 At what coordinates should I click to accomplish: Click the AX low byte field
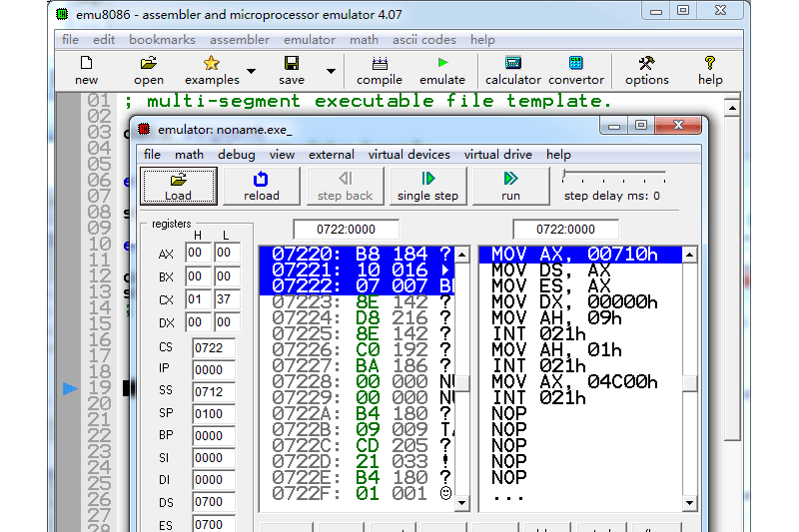227,253
